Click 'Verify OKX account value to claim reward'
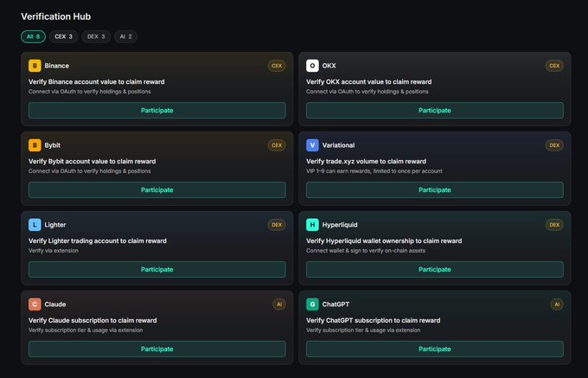Image resolution: width=588 pixels, height=378 pixels. pos(368,82)
